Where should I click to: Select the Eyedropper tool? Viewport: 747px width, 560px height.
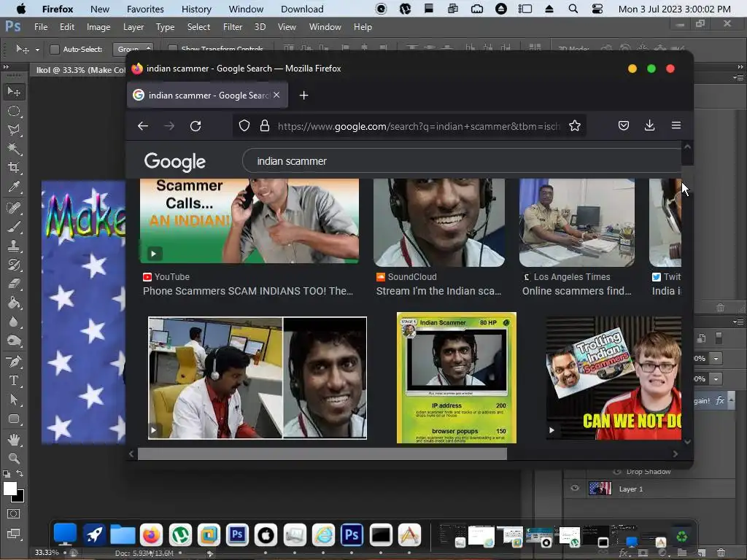14,187
